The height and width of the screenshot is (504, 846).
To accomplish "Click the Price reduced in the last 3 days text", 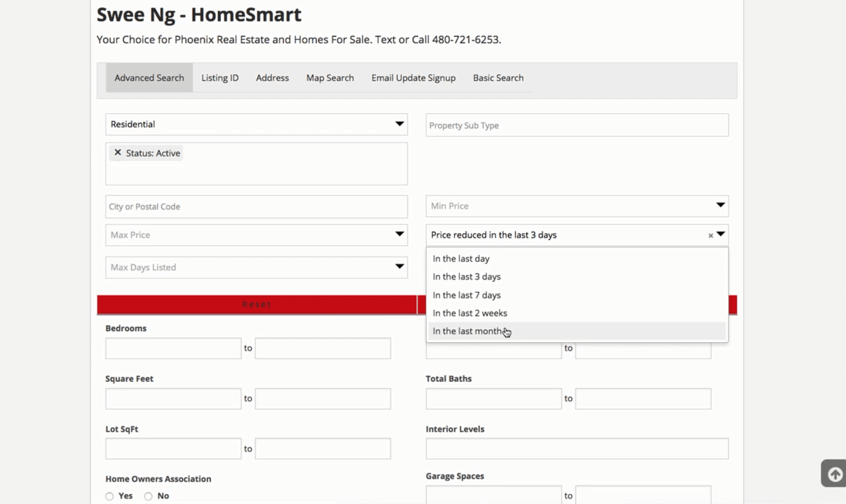I will click(493, 235).
